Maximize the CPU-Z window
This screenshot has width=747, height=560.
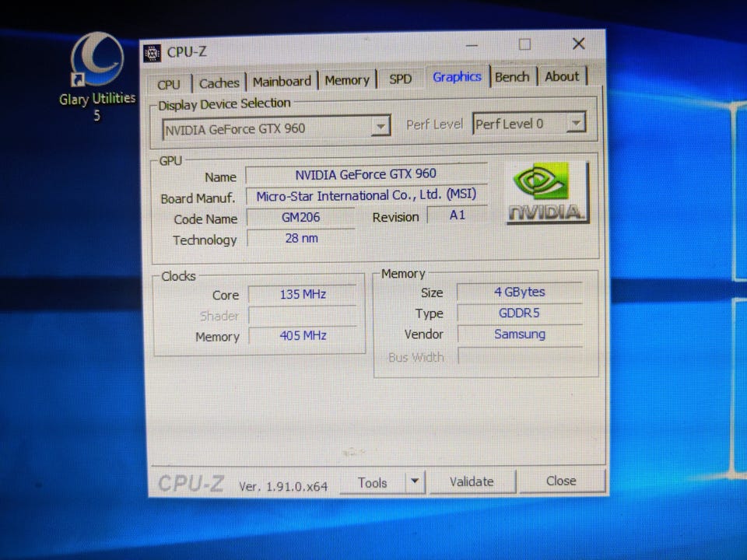pyautogui.click(x=525, y=45)
